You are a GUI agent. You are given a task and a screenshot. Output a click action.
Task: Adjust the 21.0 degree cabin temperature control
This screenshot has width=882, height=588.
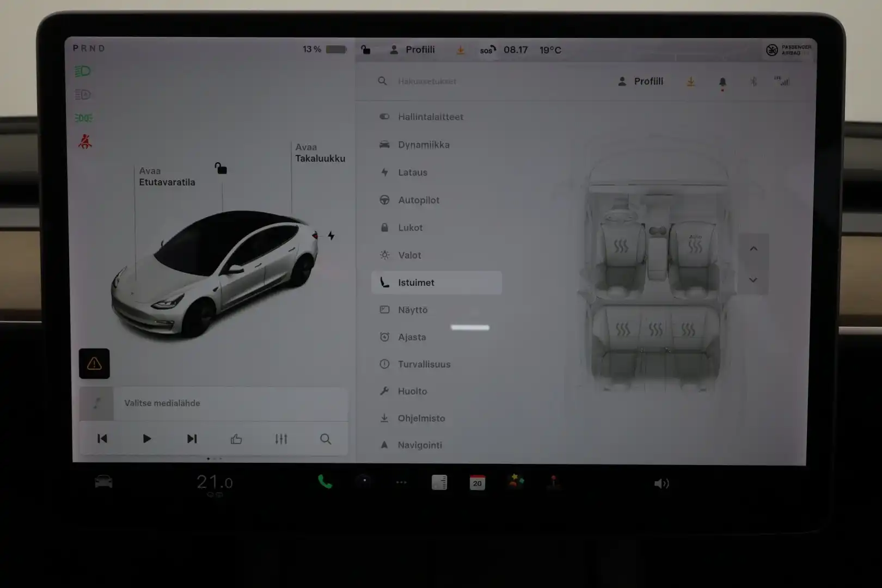click(214, 481)
